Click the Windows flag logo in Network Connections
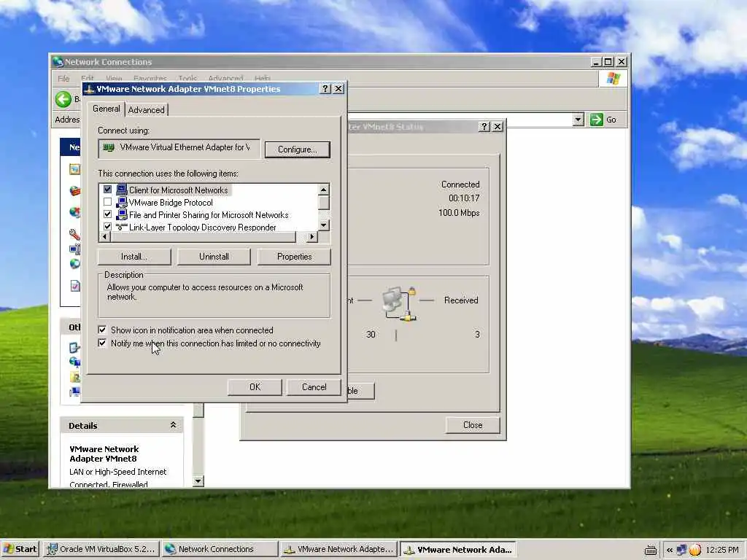Image resolution: width=747 pixels, height=560 pixels. pyautogui.click(x=613, y=79)
